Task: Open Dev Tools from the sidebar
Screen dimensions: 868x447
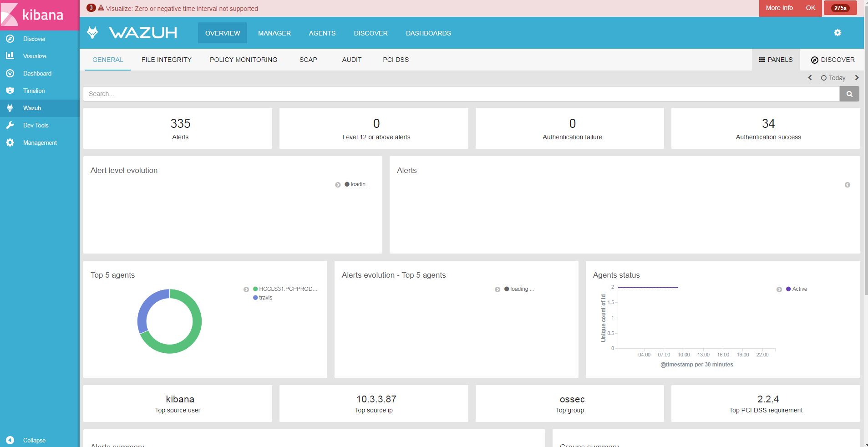Action: (x=10, y=125)
